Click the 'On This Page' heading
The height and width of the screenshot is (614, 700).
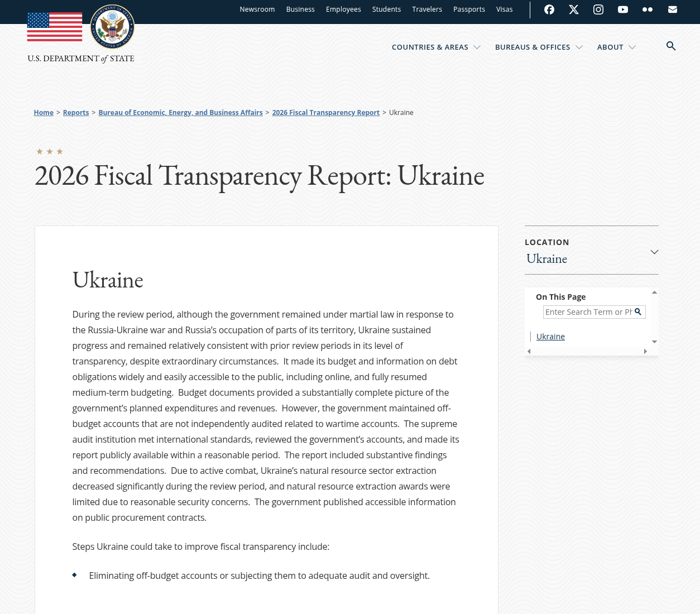click(x=561, y=297)
